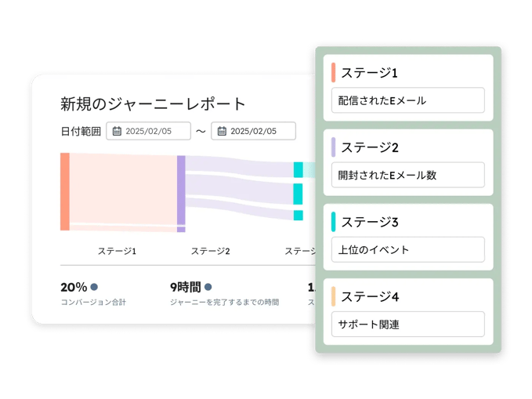Image resolution: width=532 pixels, height=399 pixels.
Task: Click the cyan color marker for ステージ3
Action: pos(334,222)
